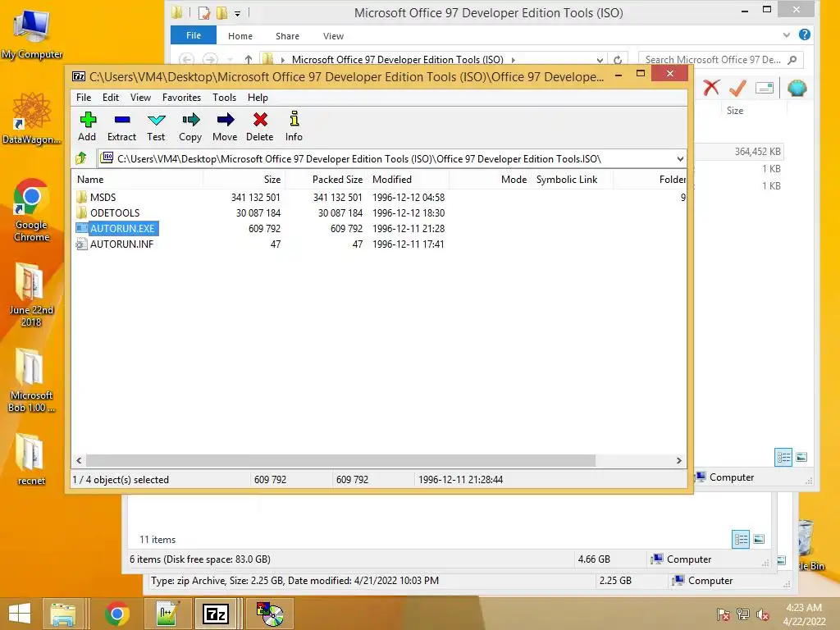Select the AUTORUN.INF file
This screenshot has height=630, width=840.
(121, 244)
